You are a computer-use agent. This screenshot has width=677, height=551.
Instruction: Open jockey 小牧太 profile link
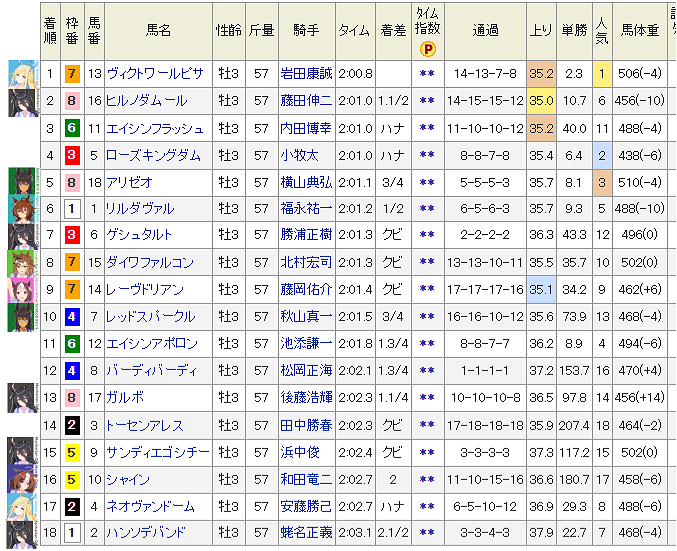[300, 155]
